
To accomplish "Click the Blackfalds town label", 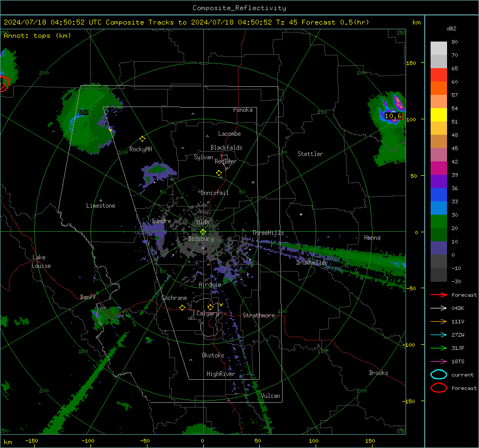I will [226, 148].
